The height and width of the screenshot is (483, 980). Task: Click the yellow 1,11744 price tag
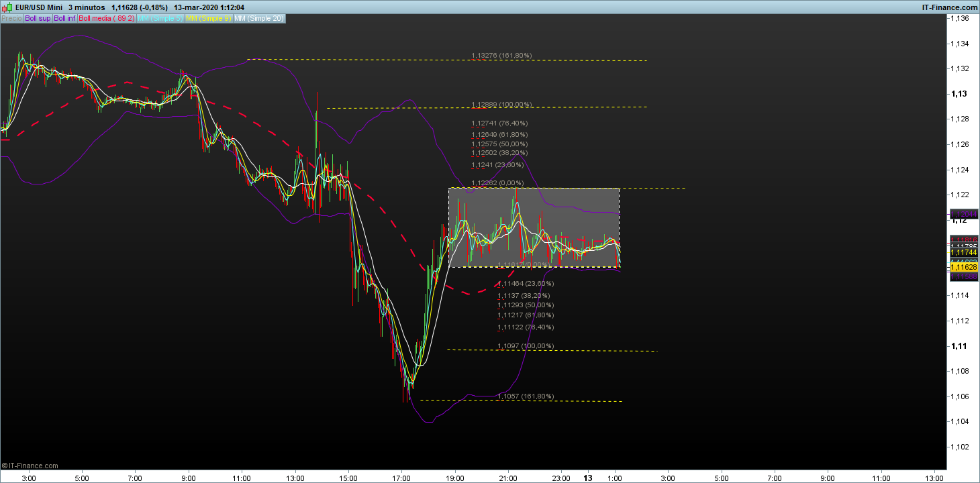[963, 252]
